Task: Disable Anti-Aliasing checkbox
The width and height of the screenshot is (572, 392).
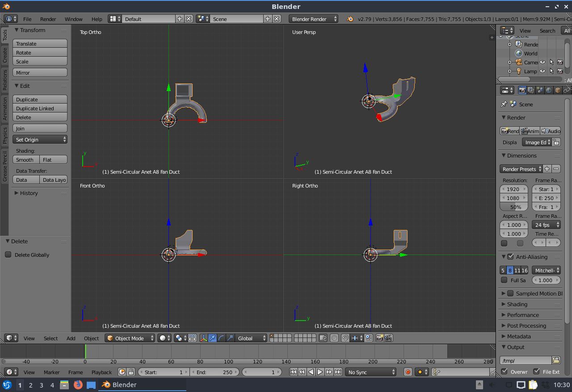Action: (510, 257)
